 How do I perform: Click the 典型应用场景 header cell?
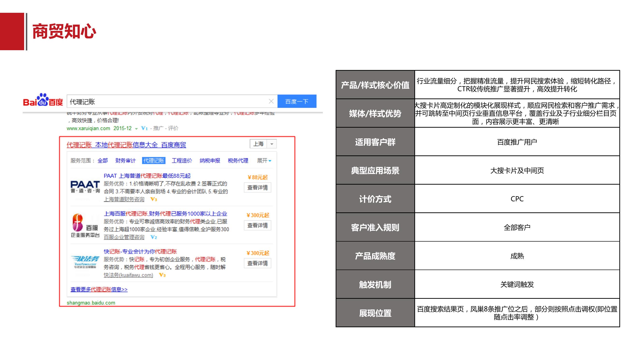375,170
